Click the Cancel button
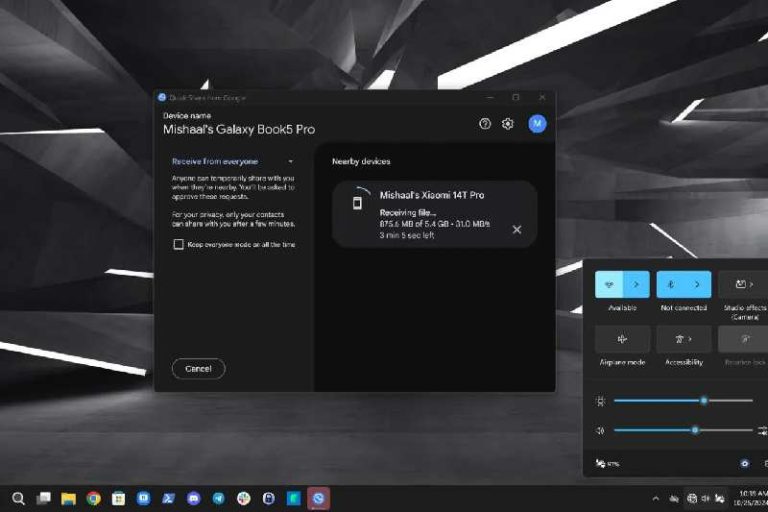Screen dimensions: 768x512 (198, 369)
